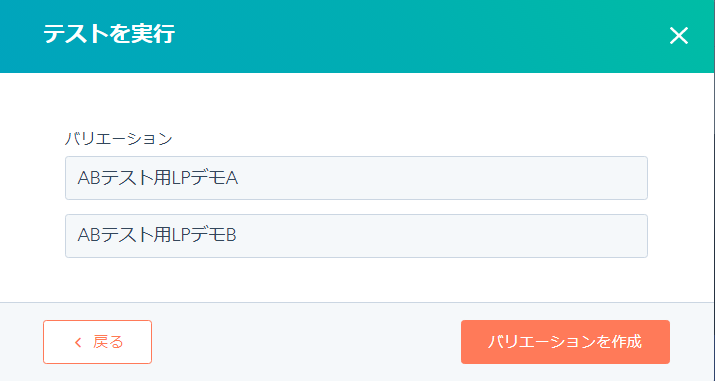This screenshot has height=381, width=715.
Task: Click the バリエーションを作成 button
Action: coord(565,342)
